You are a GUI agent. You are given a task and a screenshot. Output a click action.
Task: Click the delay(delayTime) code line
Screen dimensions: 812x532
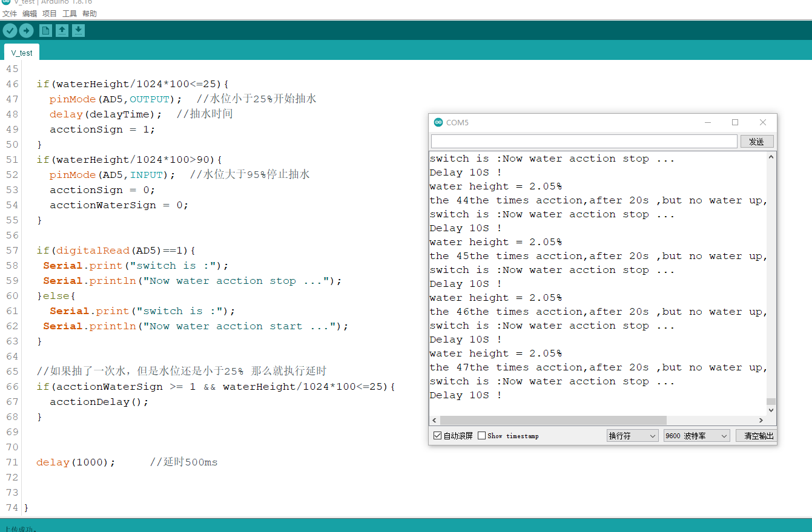[x=106, y=114]
